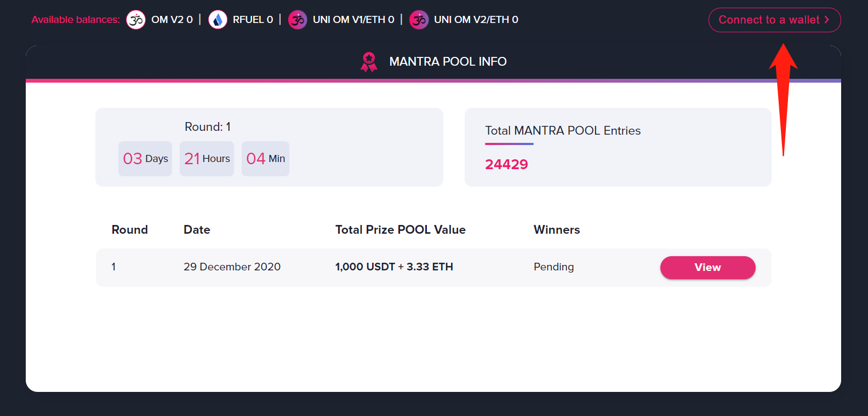This screenshot has height=416, width=868.
Task: Connect to a wallet
Action: click(774, 20)
